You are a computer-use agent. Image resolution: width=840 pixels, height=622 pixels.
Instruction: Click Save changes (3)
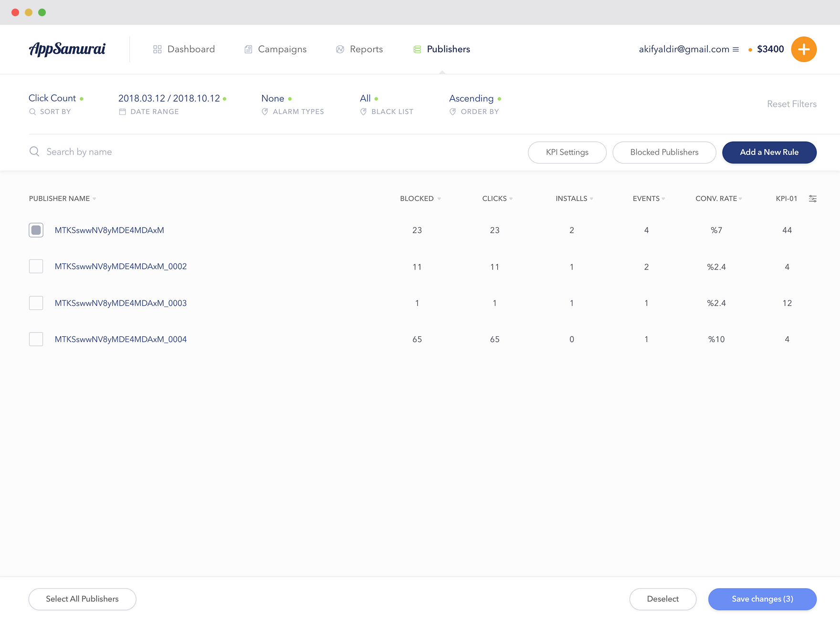pos(762,599)
